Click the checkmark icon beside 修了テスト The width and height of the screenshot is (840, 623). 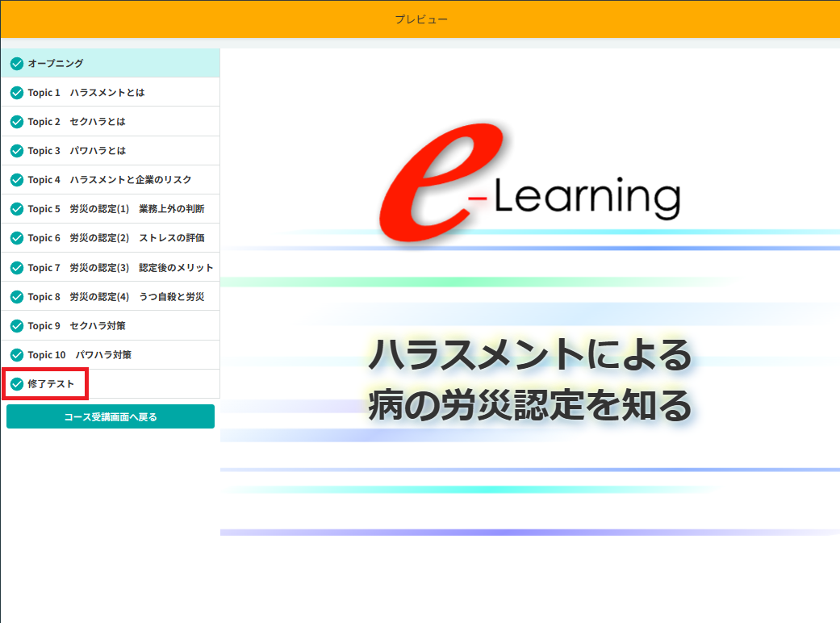click(17, 383)
